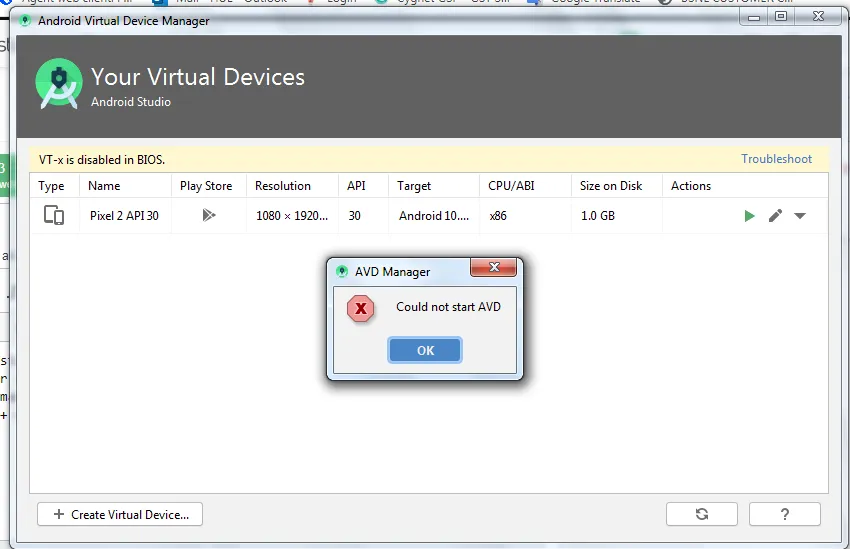850x549 pixels.
Task: Click the AVD Manager dialog title icon
Action: coord(342,271)
